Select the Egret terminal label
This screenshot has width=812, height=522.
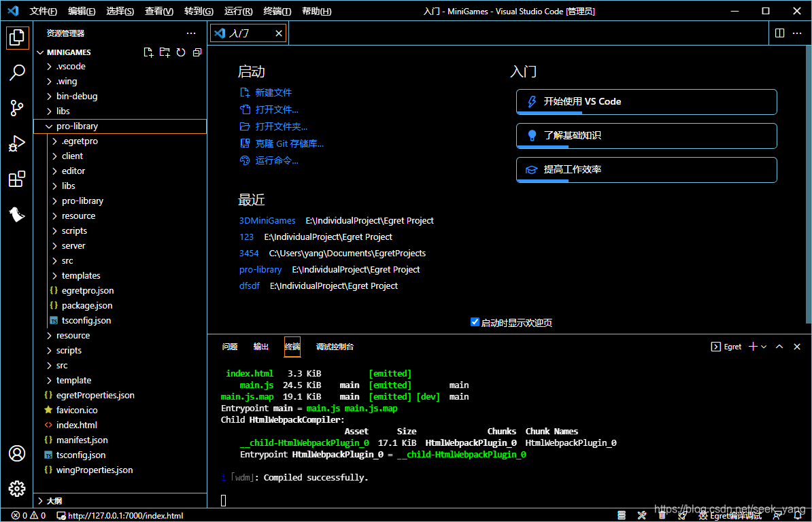click(726, 347)
